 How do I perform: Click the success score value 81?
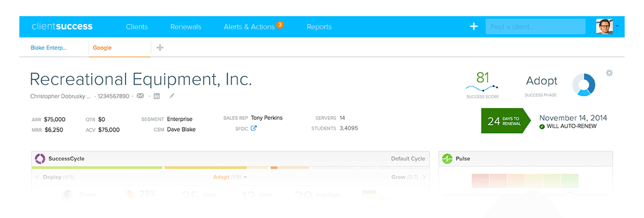[x=483, y=78]
